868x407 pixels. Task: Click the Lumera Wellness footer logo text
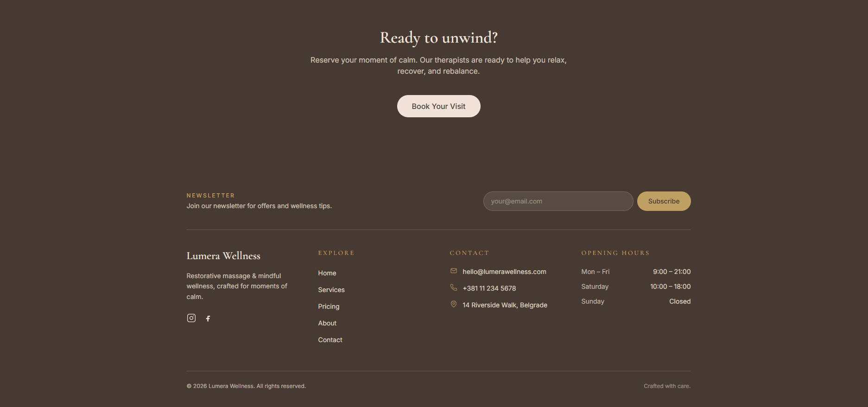coord(223,256)
